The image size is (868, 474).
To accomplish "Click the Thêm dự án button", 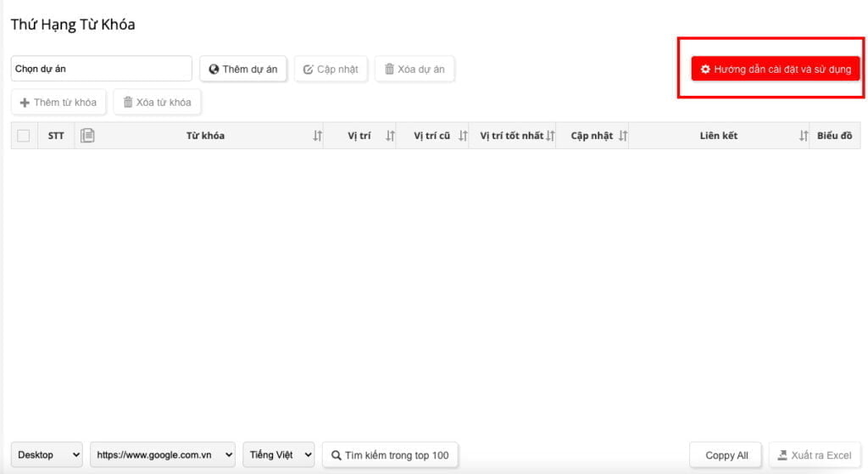I will (243, 69).
